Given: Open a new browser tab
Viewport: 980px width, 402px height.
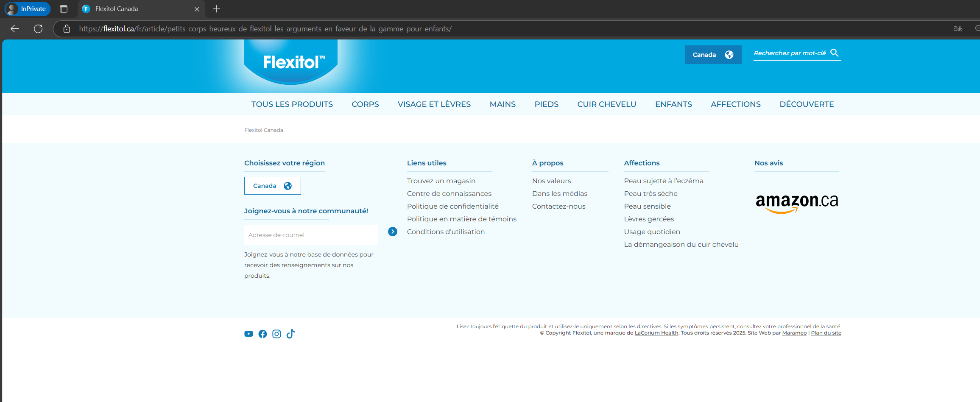Looking at the screenshot, I should tap(216, 8).
